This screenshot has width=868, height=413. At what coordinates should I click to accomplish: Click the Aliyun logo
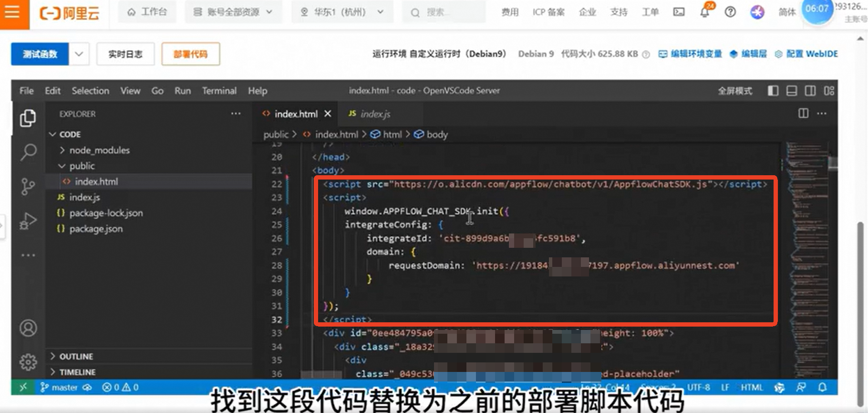[x=70, y=13]
